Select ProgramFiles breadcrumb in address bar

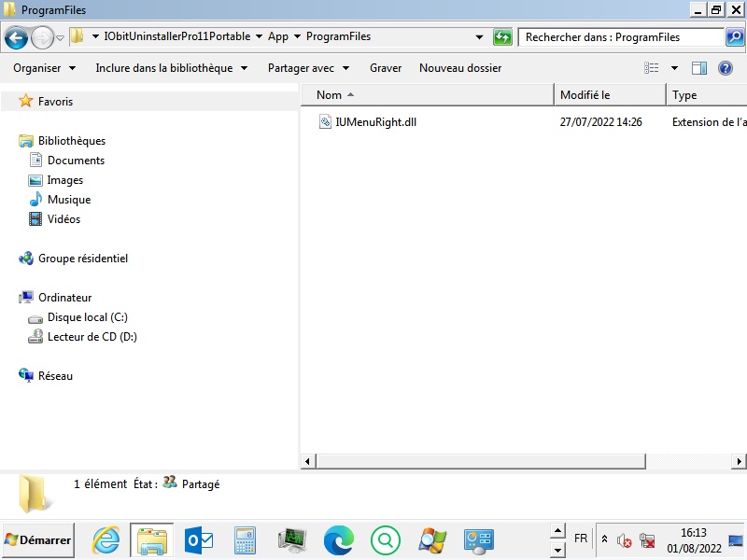click(338, 36)
